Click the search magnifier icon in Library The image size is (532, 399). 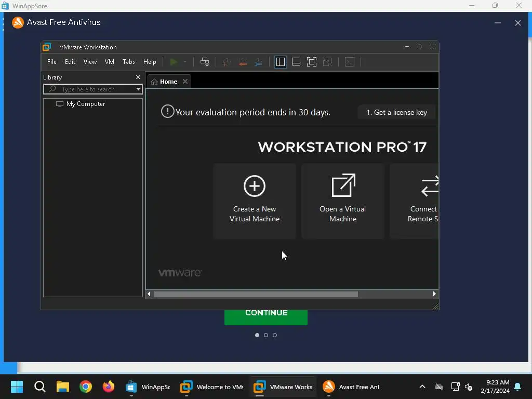point(52,89)
